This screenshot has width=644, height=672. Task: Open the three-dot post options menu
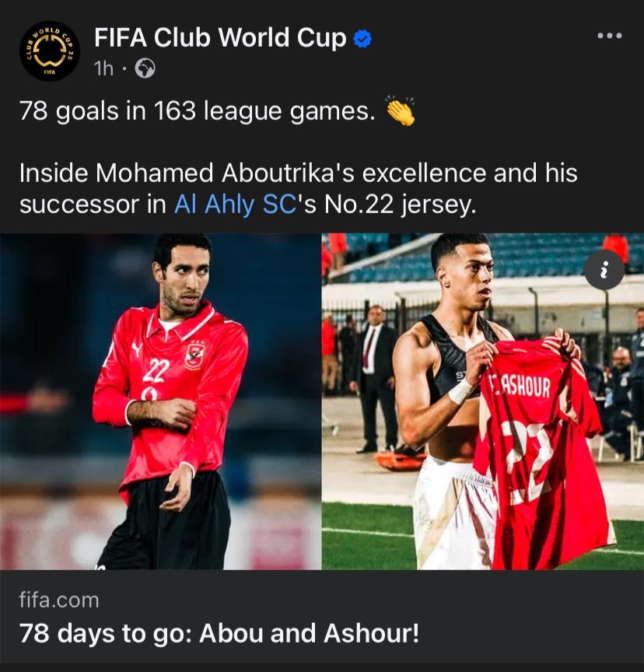coord(609,36)
